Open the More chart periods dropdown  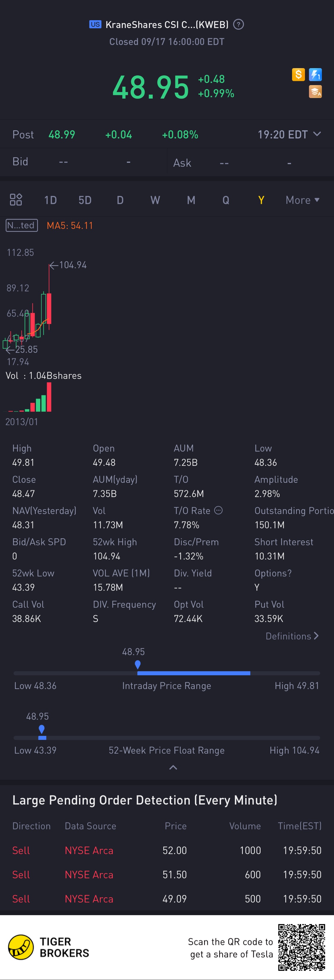[302, 200]
